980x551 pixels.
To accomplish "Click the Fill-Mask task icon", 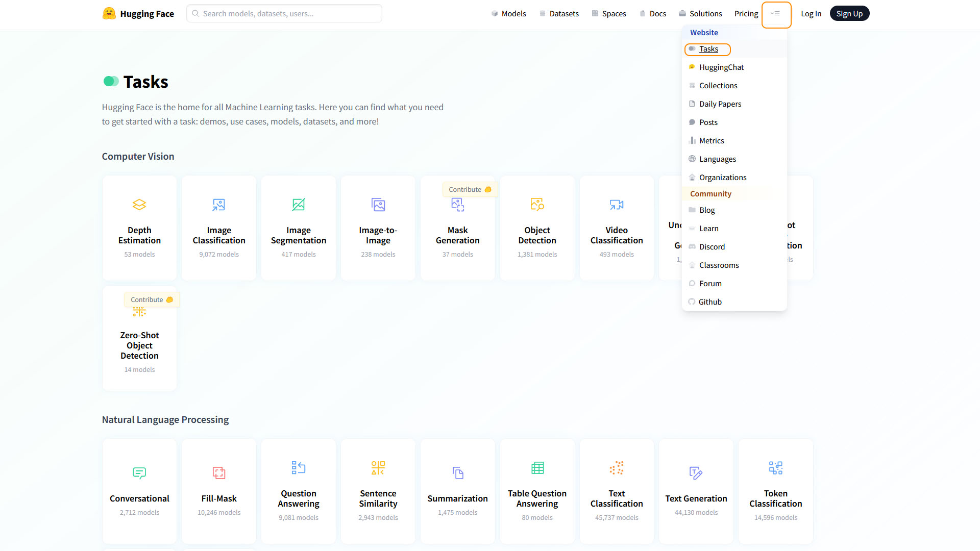I will tap(219, 473).
